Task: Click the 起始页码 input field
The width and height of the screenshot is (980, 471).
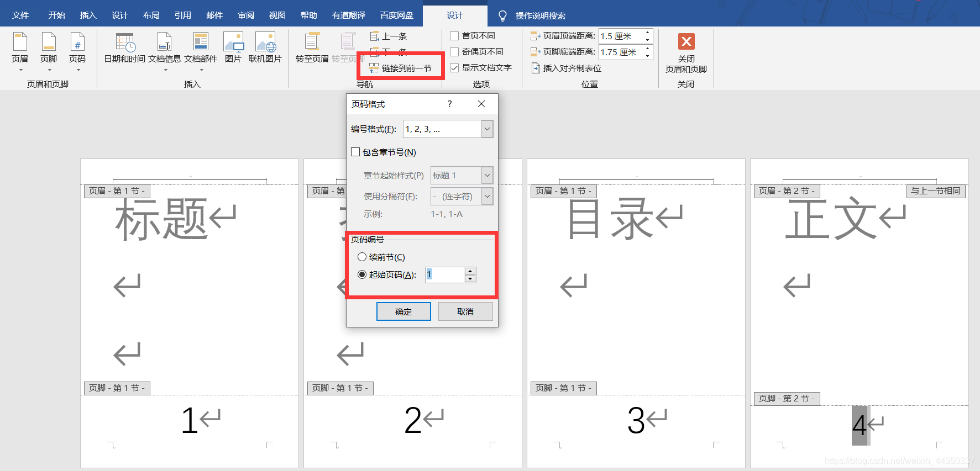Action: [x=445, y=274]
